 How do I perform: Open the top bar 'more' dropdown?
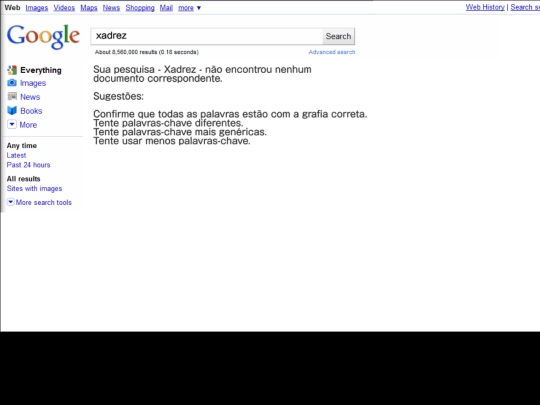coord(189,8)
